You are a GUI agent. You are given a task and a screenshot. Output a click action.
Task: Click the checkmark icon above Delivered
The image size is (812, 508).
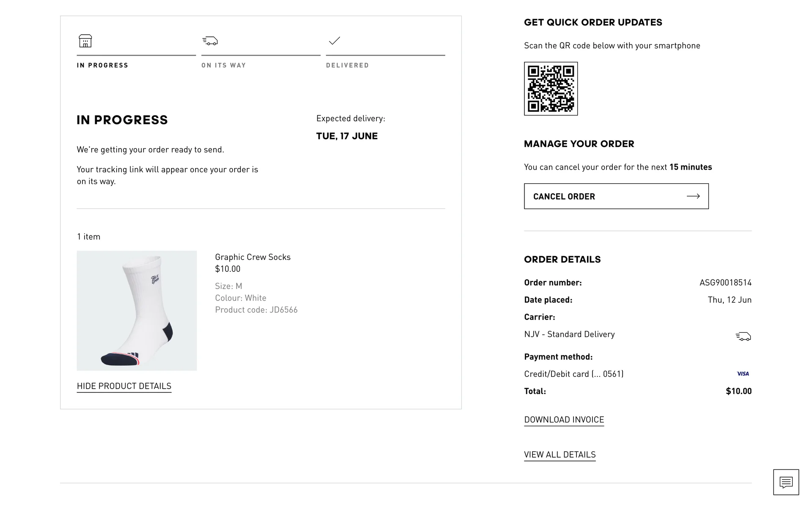(335, 41)
